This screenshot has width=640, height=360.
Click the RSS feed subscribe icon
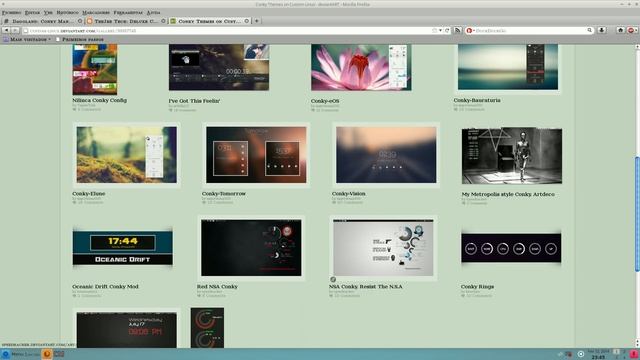click(x=458, y=31)
